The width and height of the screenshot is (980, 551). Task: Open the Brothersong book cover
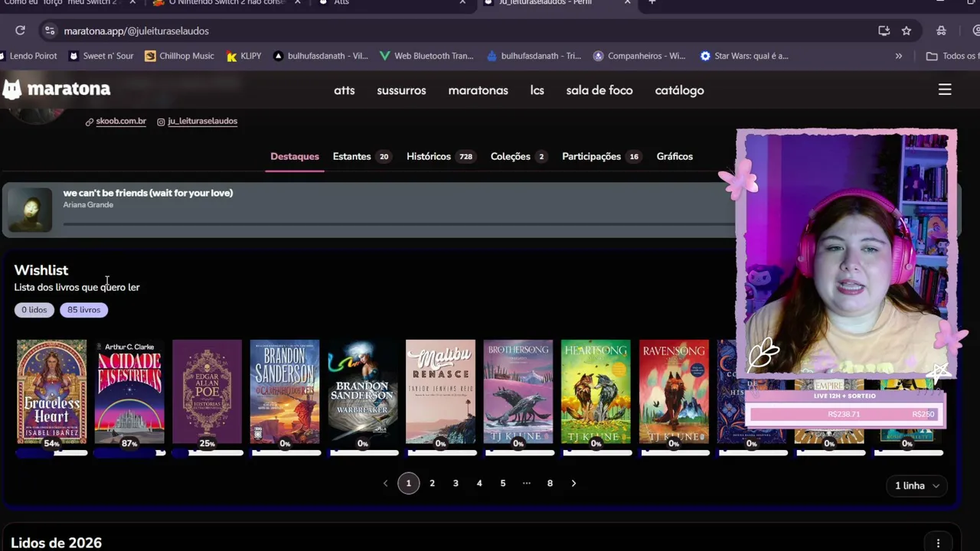click(x=518, y=391)
